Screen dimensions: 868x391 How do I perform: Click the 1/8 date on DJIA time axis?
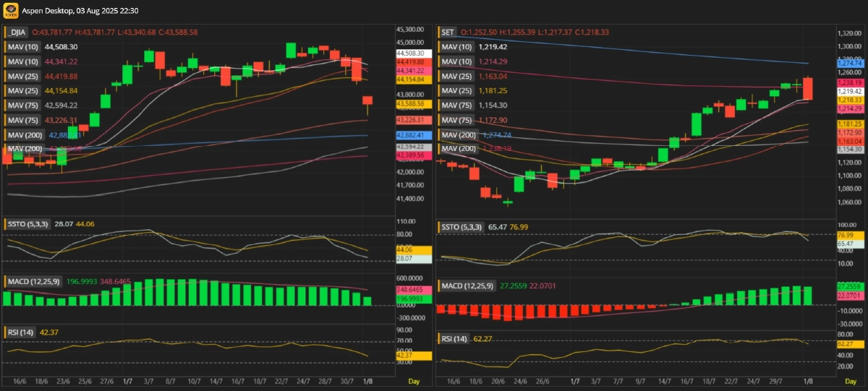click(367, 381)
